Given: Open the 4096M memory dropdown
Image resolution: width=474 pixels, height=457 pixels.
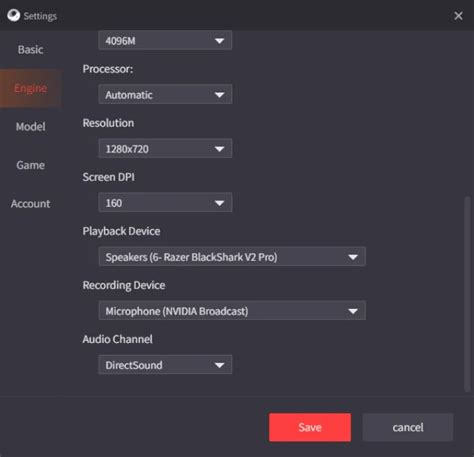Looking at the screenshot, I should [165, 40].
